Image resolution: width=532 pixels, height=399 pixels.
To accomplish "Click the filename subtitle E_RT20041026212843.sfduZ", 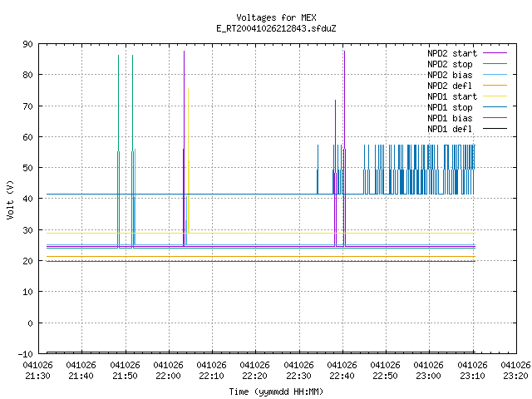I will 276,28.
